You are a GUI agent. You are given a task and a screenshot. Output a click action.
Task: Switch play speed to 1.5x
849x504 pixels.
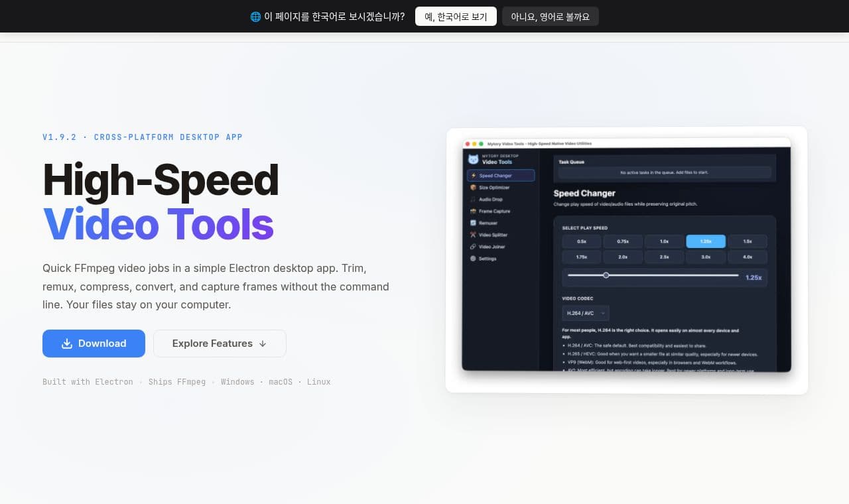pos(748,241)
